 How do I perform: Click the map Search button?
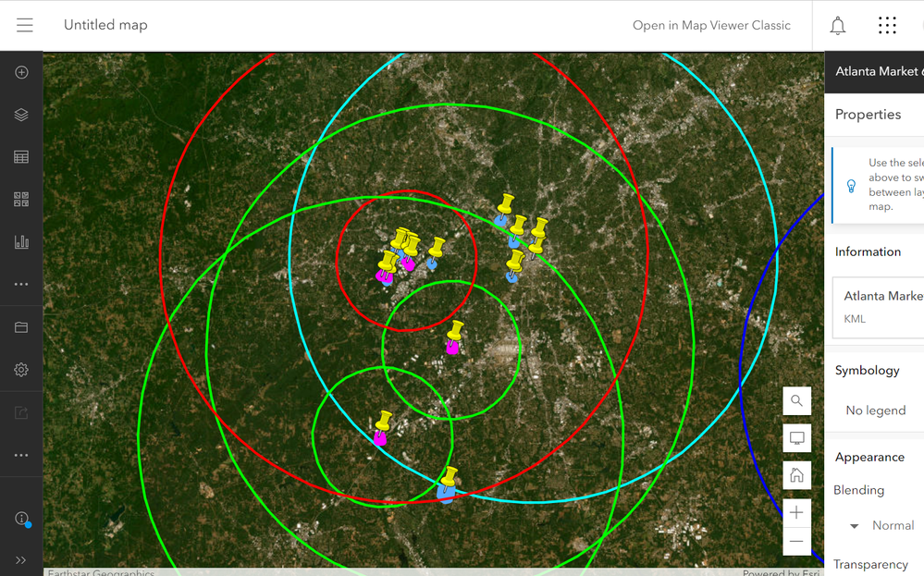click(796, 401)
